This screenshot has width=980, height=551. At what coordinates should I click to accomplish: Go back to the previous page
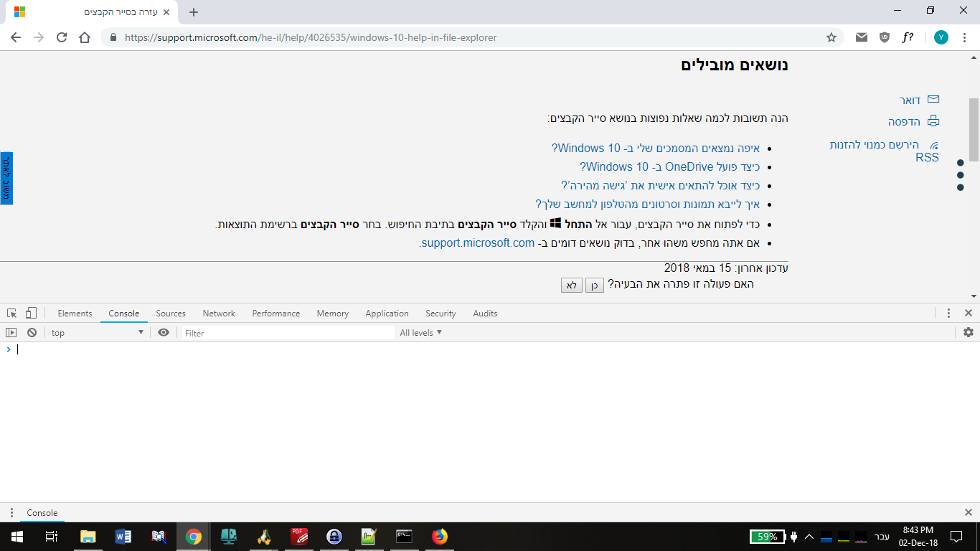[x=16, y=37]
